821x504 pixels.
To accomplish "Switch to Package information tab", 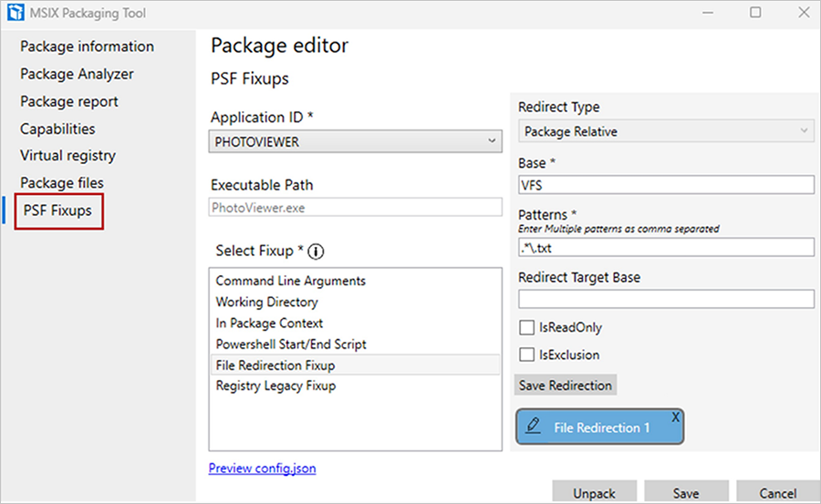I will click(x=87, y=46).
